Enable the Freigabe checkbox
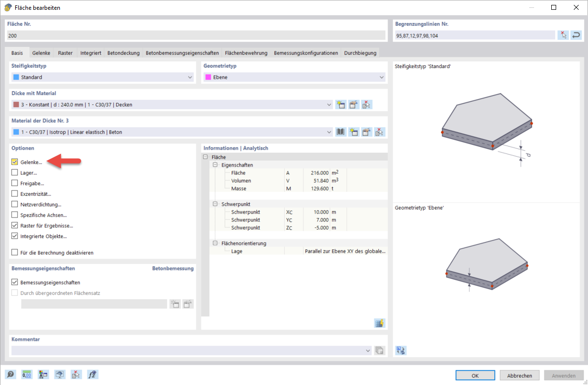588x385 pixels. click(x=15, y=183)
